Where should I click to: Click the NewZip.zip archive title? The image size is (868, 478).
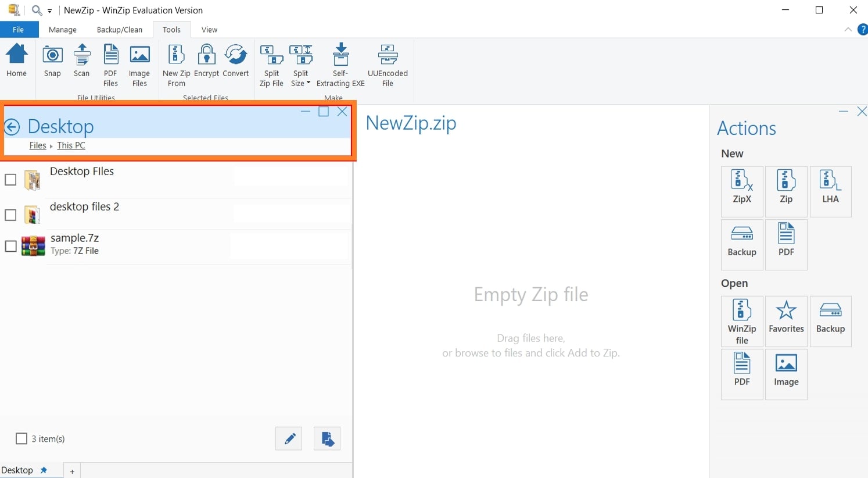click(411, 123)
